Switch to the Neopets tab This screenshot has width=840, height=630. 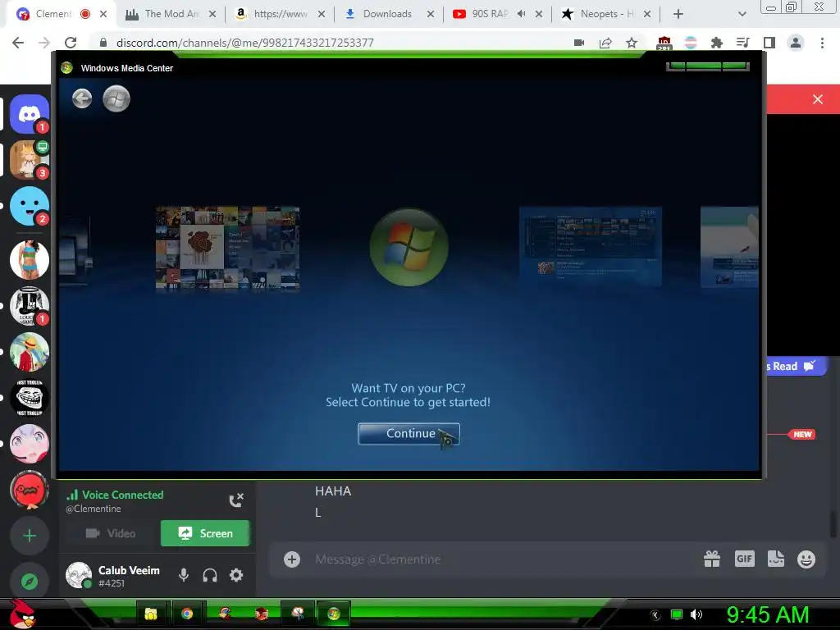click(606, 14)
